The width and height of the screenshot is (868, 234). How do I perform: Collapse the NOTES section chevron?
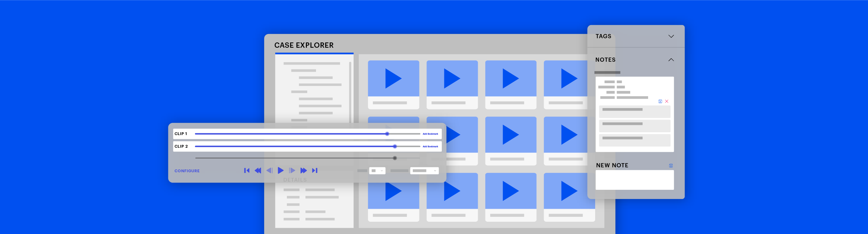tap(671, 60)
